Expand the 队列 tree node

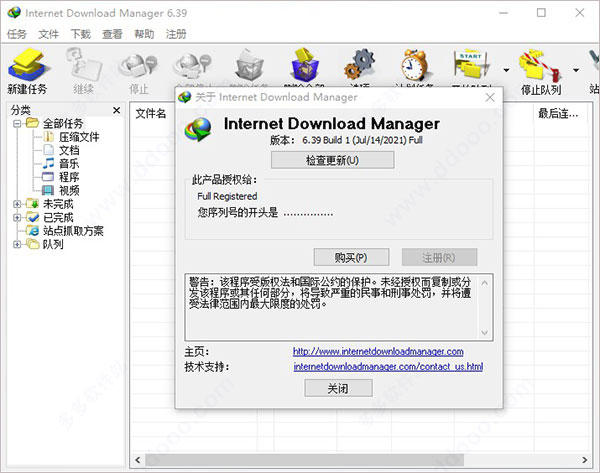17,244
